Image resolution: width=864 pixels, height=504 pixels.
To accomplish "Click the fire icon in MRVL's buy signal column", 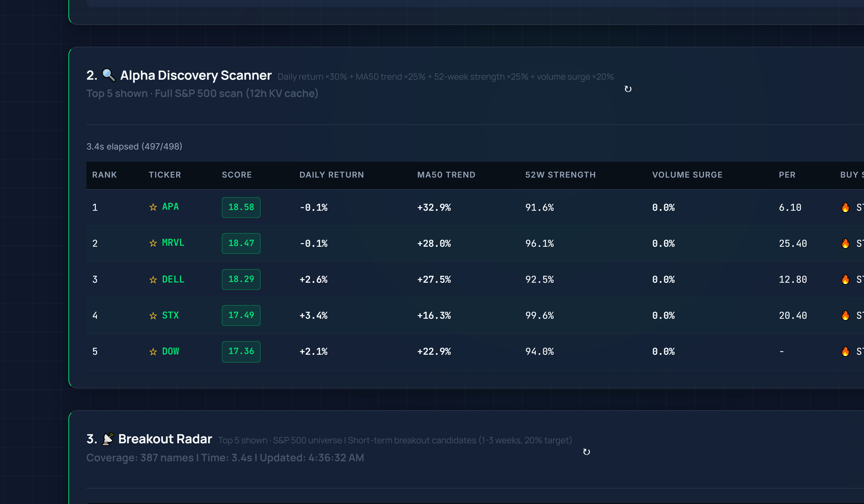I will 846,243.
